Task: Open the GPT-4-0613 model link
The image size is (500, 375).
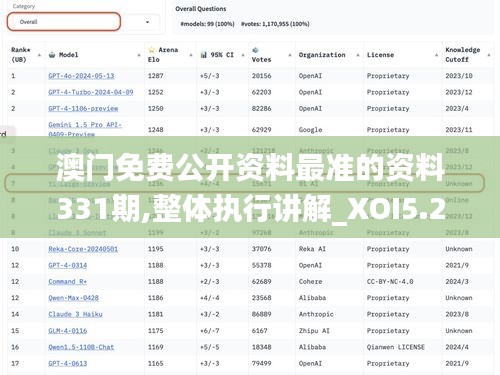Action: tap(68, 364)
